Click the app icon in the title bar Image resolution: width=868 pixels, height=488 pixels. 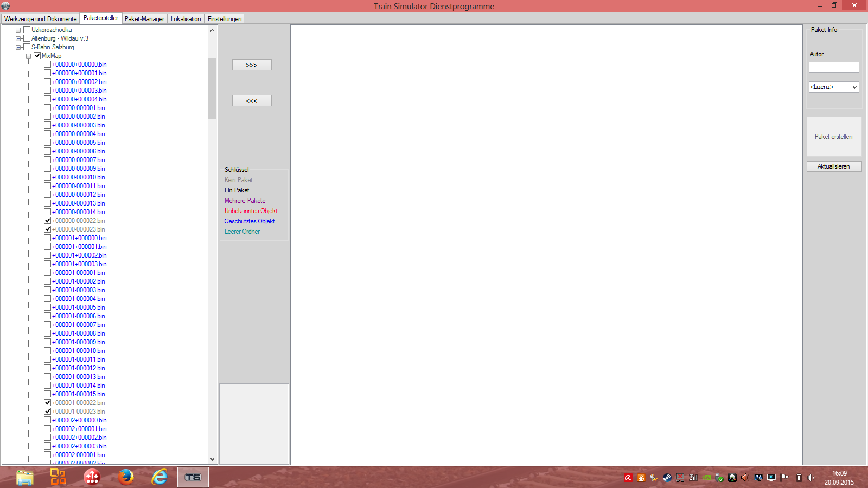pyautogui.click(x=6, y=6)
